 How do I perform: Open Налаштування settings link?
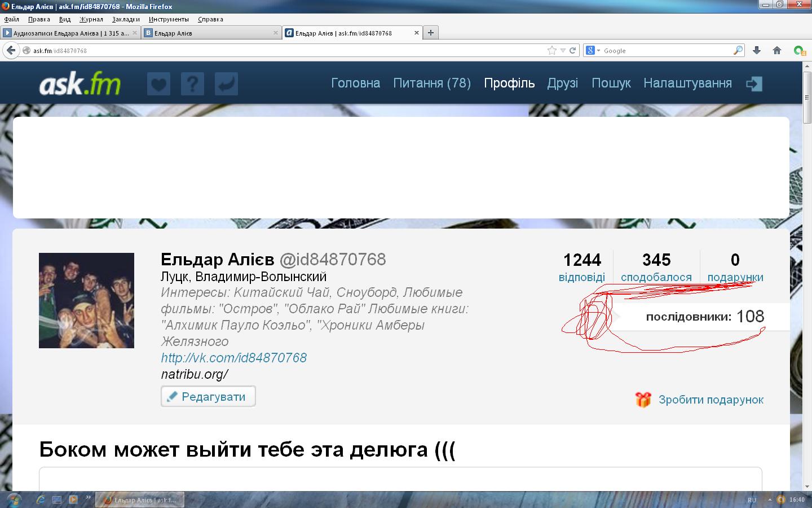click(x=687, y=83)
